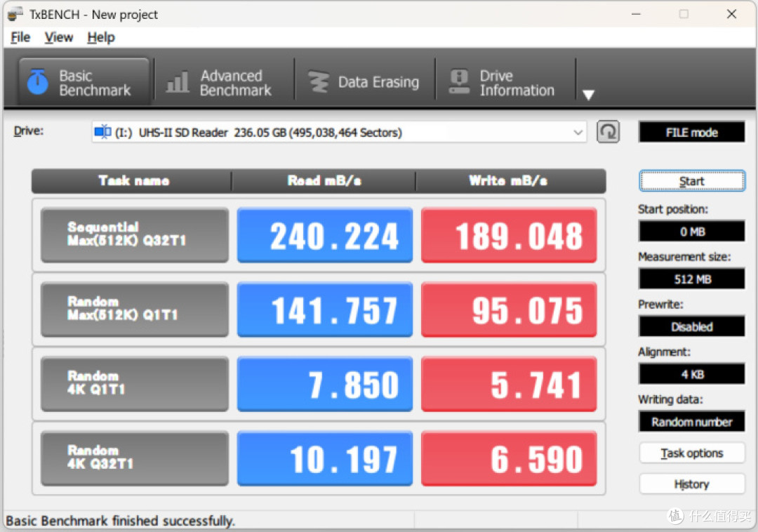Open the Help menu
This screenshot has width=758, height=532.
pyautogui.click(x=101, y=37)
